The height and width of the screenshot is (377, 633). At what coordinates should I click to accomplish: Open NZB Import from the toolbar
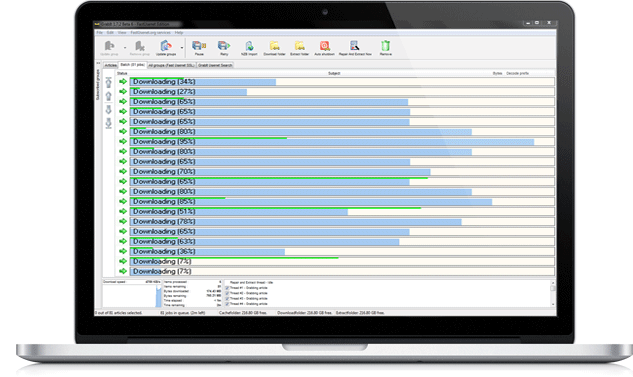coord(249,48)
